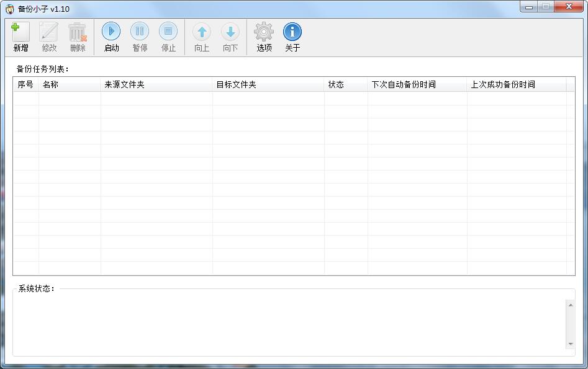588x369 pixels.
Task: Click the 删除 (delete) trash icon
Action: (x=78, y=32)
